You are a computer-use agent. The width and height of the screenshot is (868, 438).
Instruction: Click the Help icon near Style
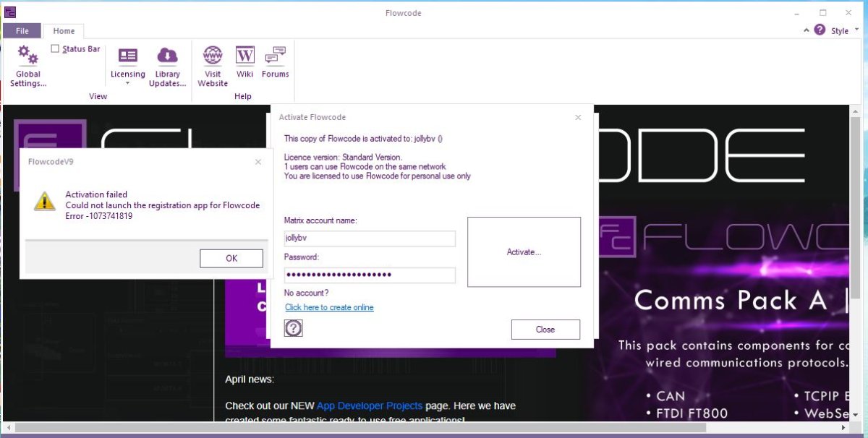click(x=820, y=30)
